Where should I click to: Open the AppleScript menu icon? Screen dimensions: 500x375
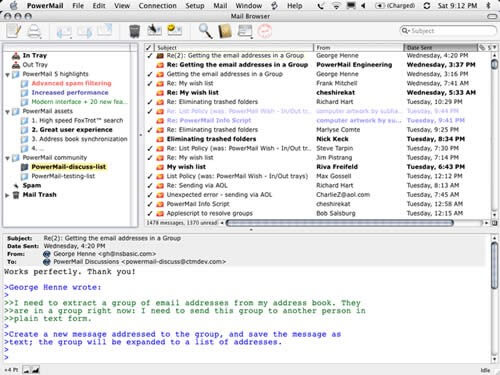coord(274,6)
